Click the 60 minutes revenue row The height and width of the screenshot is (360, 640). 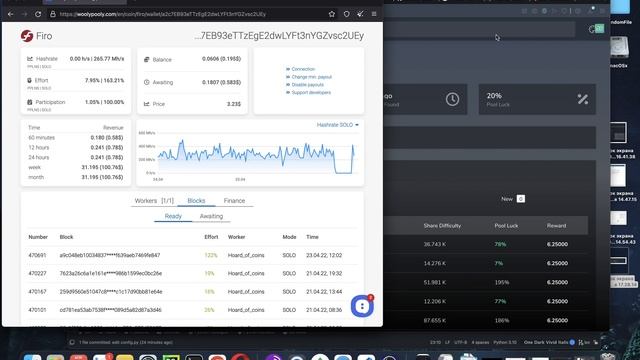pos(76,138)
